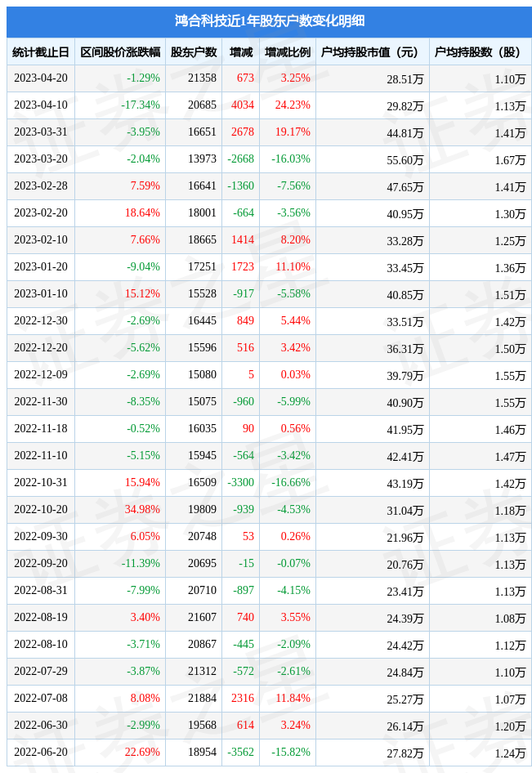Select the 24.23% change ratio cell
The width and height of the screenshot is (532, 773).
(x=293, y=105)
